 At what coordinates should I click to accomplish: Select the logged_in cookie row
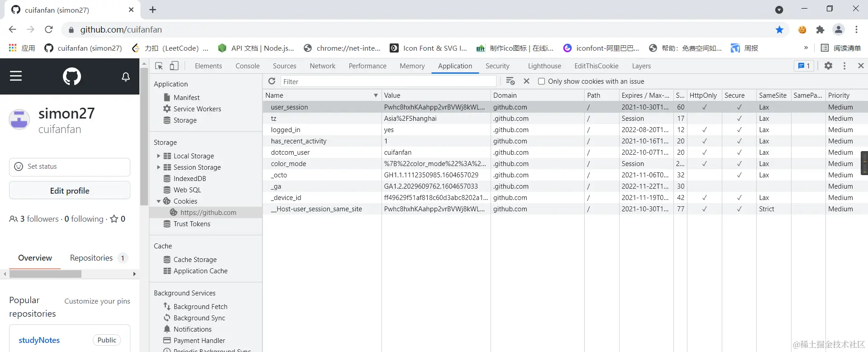565,130
